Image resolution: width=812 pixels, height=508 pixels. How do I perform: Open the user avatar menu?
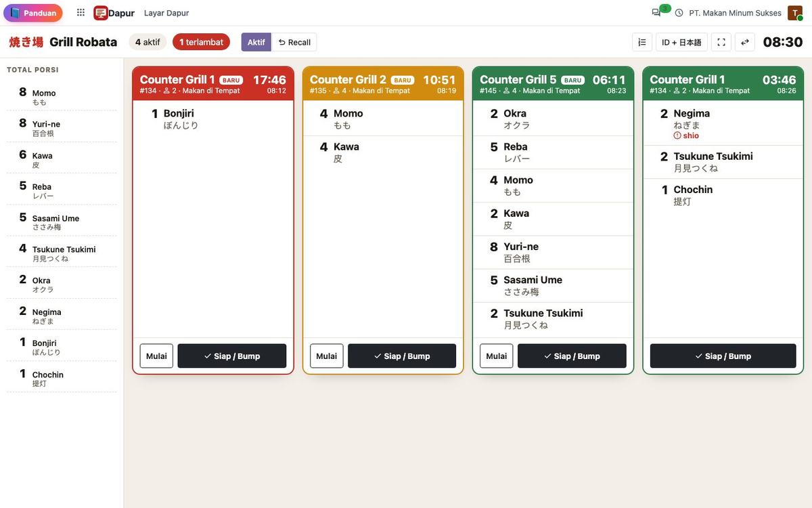point(794,13)
